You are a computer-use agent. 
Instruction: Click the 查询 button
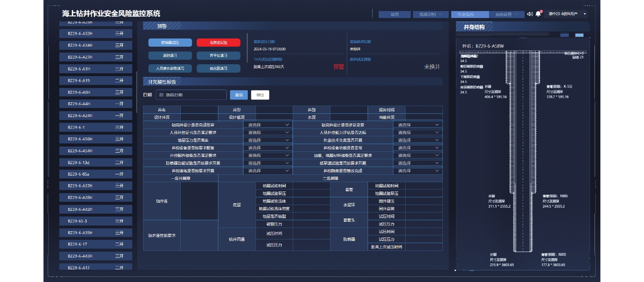click(x=239, y=95)
